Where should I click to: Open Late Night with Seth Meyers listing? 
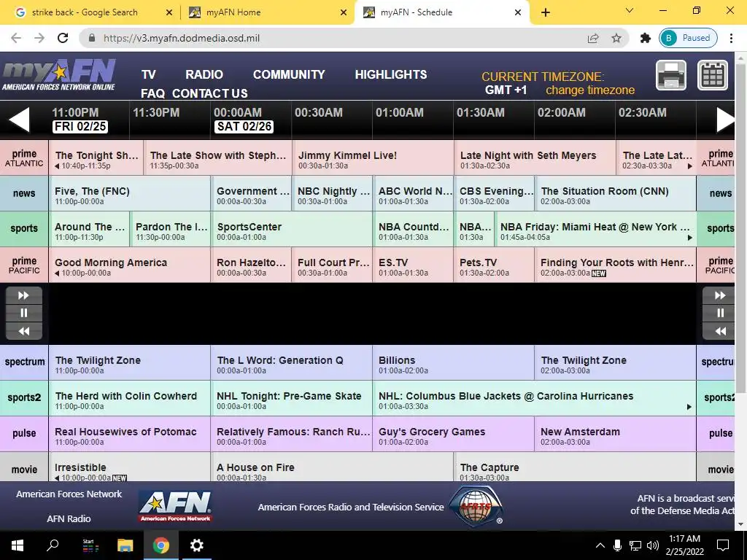(535, 157)
